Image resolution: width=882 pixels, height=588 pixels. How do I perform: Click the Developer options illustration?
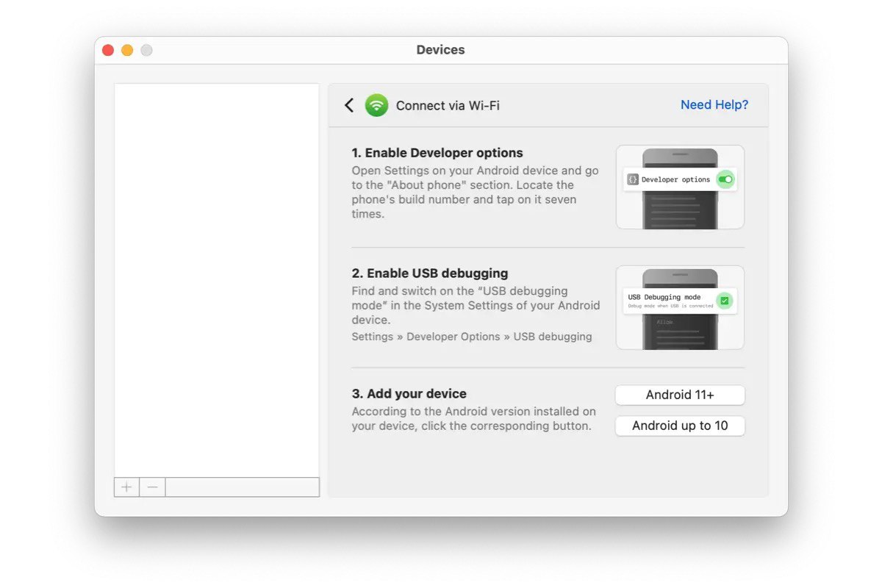pyautogui.click(x=680, y=187)
